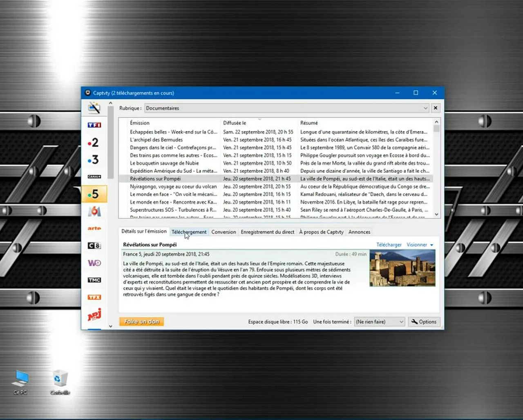This screenshot has height=420, width=523.
Task: Click date cell Jeu. 20 septembre 2018, 21 h 45
Action: [x=257, y=178]
